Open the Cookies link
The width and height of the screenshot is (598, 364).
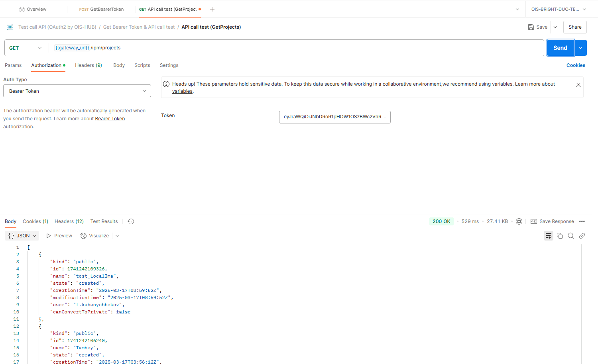[x=576, y=65]
